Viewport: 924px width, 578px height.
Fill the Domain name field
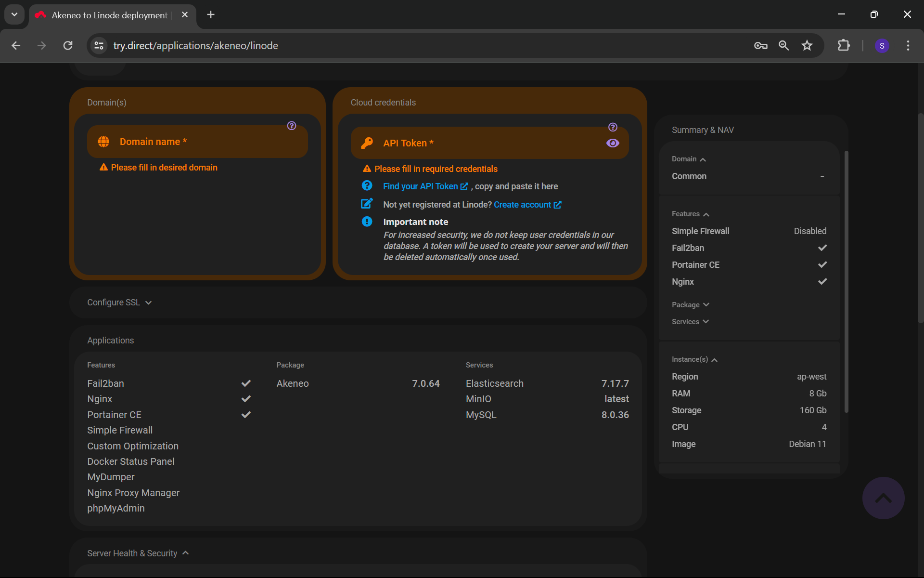(197, 142)
